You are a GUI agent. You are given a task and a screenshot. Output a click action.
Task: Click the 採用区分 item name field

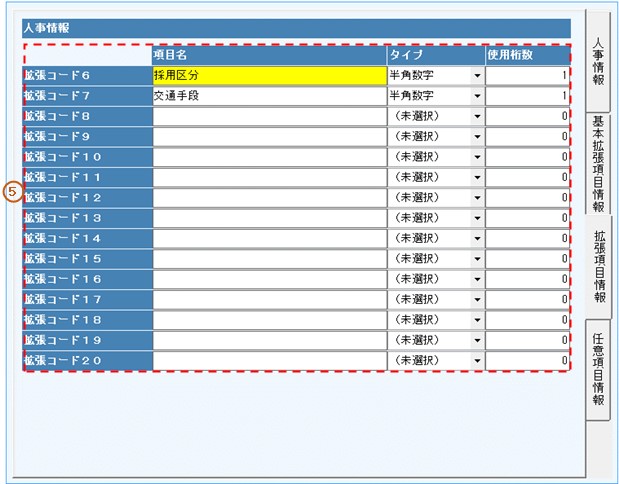tap(268, 75)
